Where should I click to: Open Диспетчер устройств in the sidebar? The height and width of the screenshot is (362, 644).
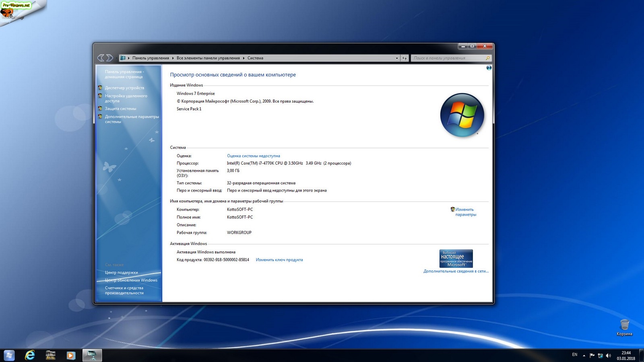(124, 88)
